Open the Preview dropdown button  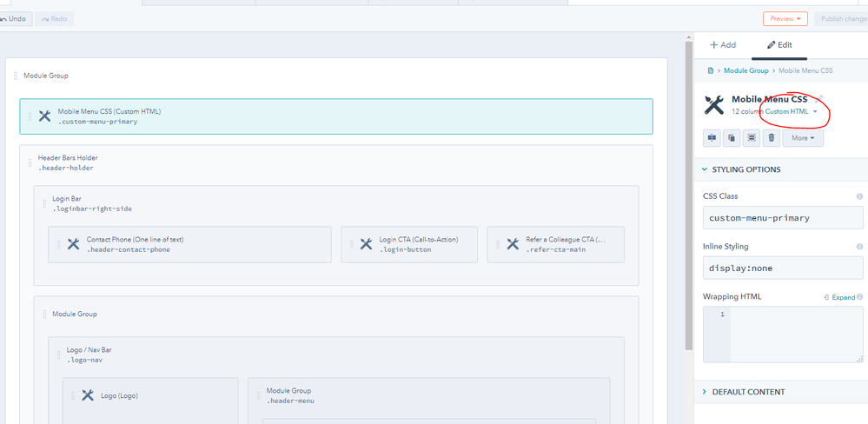pos(785,19)
